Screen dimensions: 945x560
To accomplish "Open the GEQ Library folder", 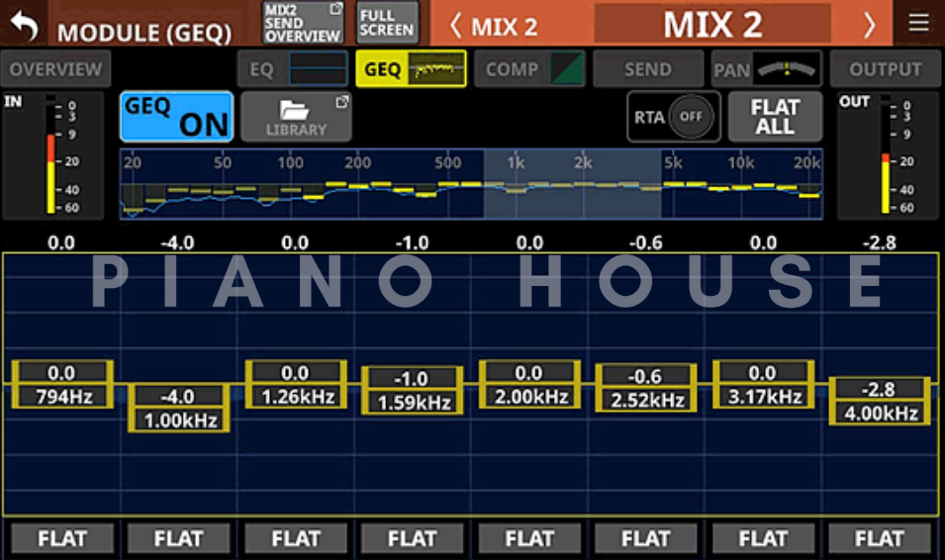I will click(x=296, y=117).
